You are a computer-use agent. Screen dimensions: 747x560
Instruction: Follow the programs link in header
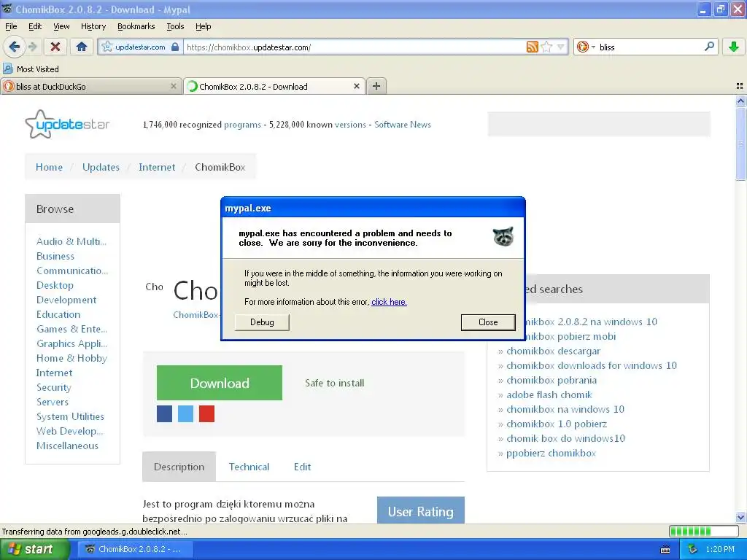point(242,125)
